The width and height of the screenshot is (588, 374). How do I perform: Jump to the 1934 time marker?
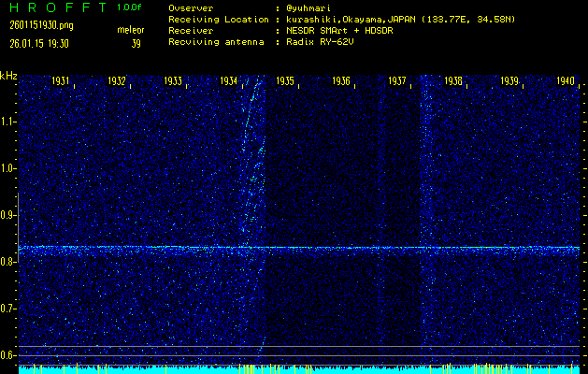(229, 81)
